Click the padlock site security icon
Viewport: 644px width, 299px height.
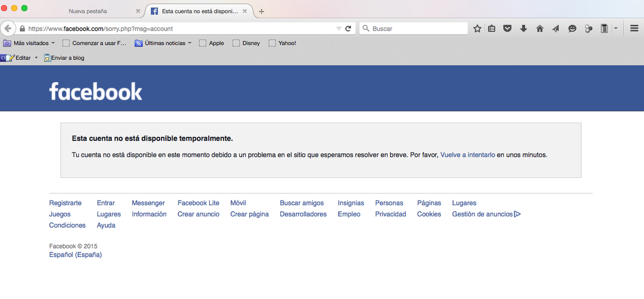[23, 28]
